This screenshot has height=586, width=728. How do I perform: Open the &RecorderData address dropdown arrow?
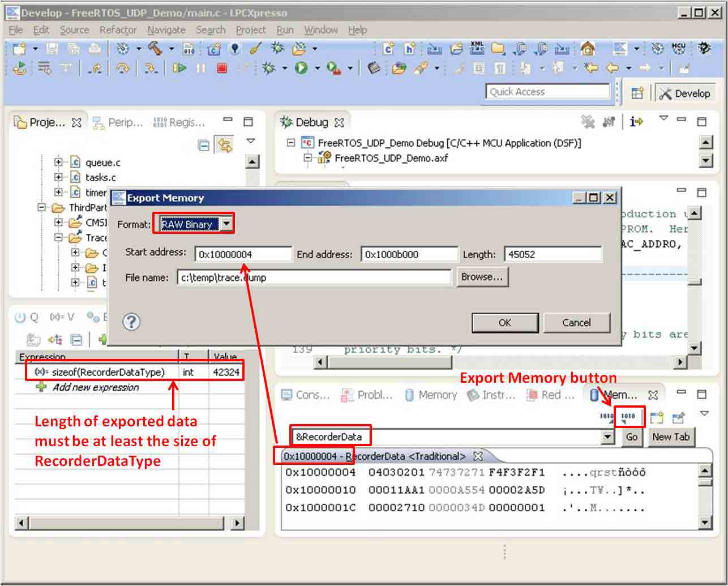click(608, 437)
